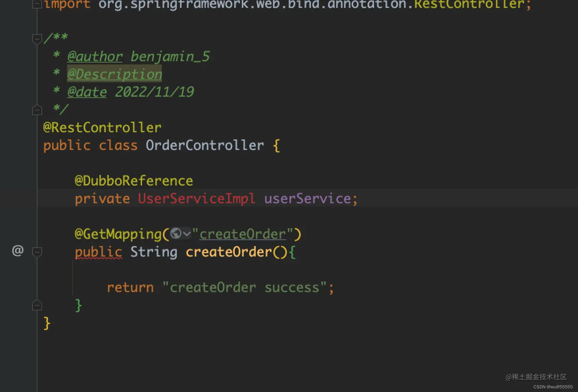Click the OrderController class name
This screenshot has height=392, width=578.
coord(205,145)
